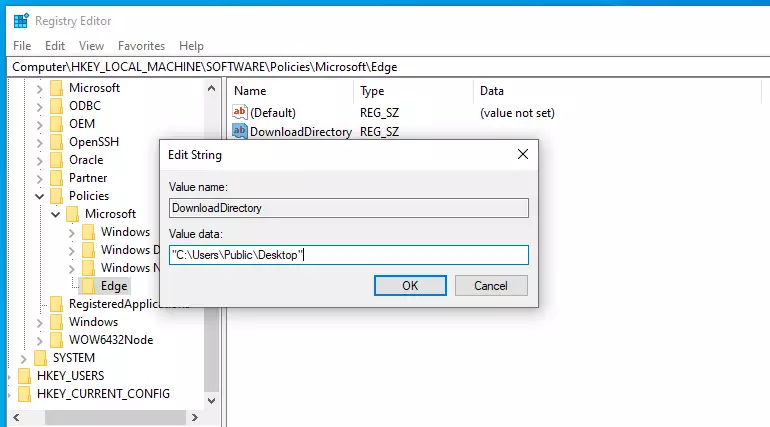Select the Partner folder icon
The width and height of the screenshot is (770, 427).
coord(56,178)
